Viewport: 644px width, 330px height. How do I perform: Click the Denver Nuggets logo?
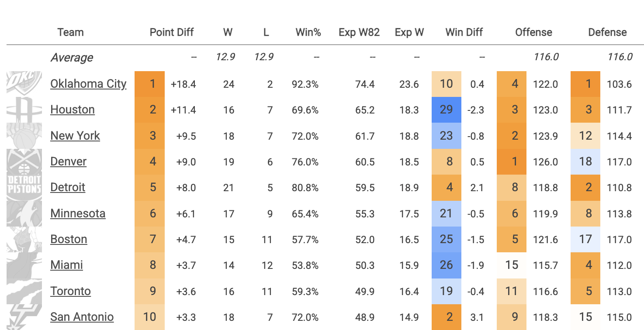tap(24, 162)
